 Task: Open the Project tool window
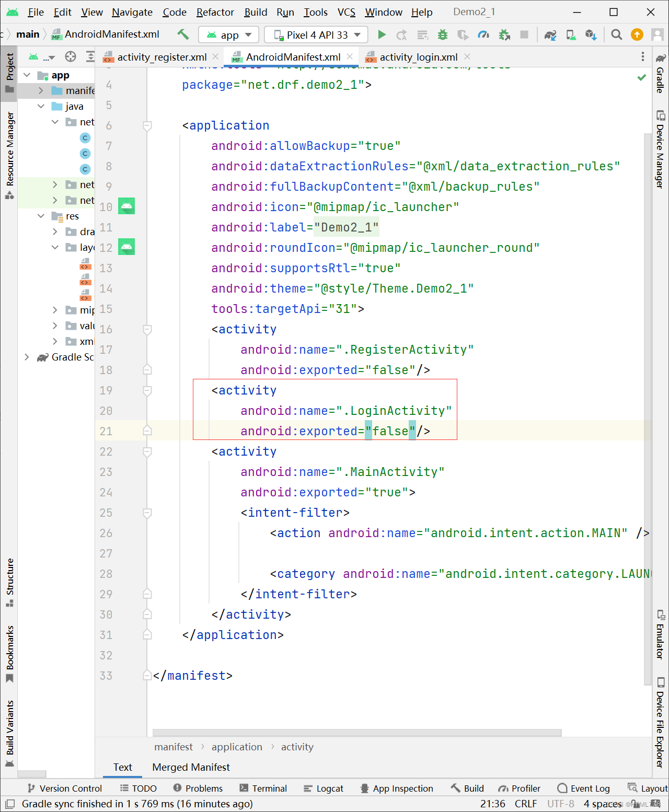pos(9,73)
